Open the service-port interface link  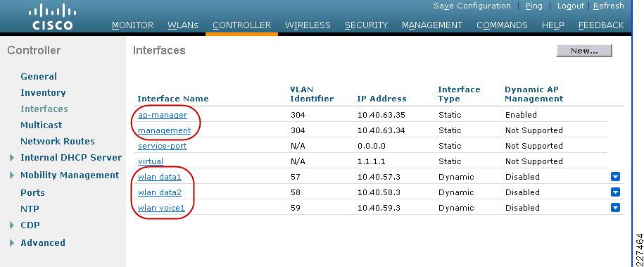click(163, 146)
